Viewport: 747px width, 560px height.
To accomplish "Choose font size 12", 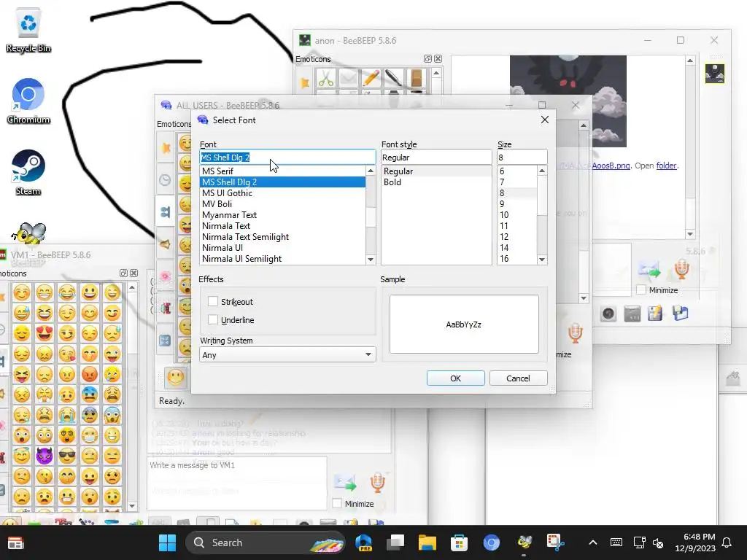I will tap(504, 237).
